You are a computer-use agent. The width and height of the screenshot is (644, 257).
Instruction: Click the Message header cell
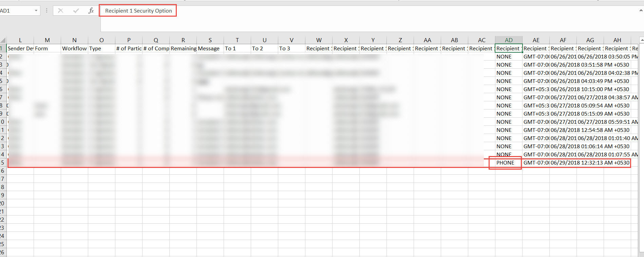(x=210, y=49)
